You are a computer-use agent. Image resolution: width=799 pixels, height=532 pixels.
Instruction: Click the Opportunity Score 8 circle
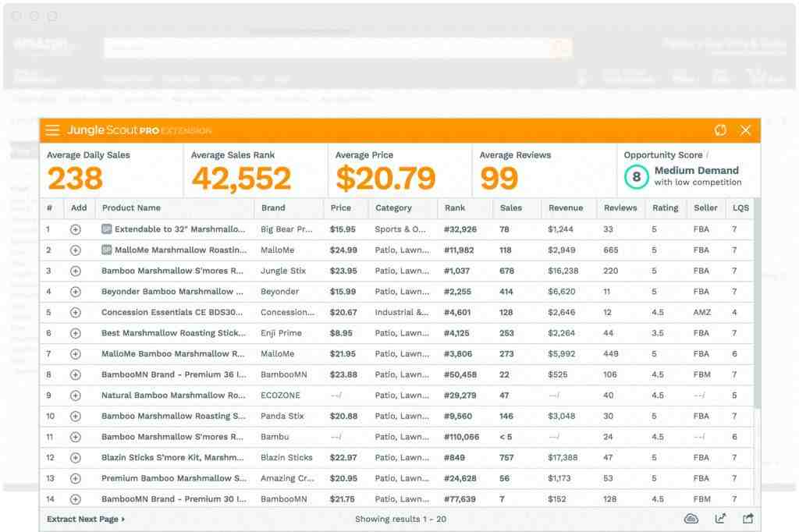tap(636, 177)
